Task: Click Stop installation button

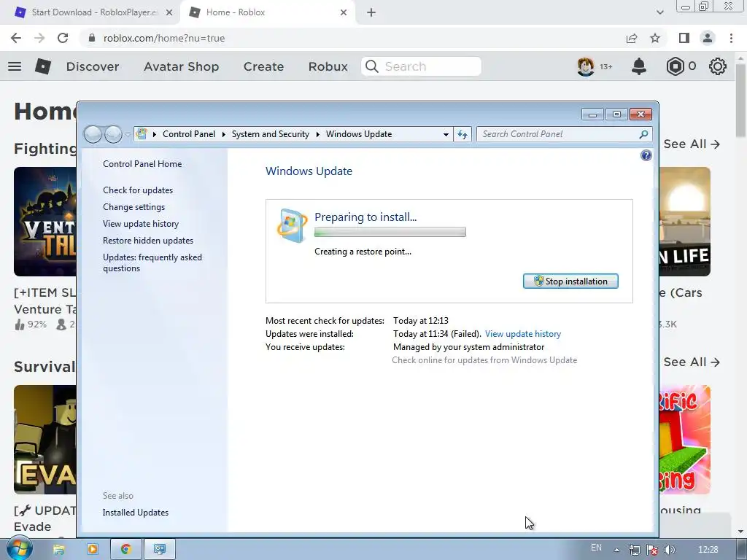Action: coord(570,281)
